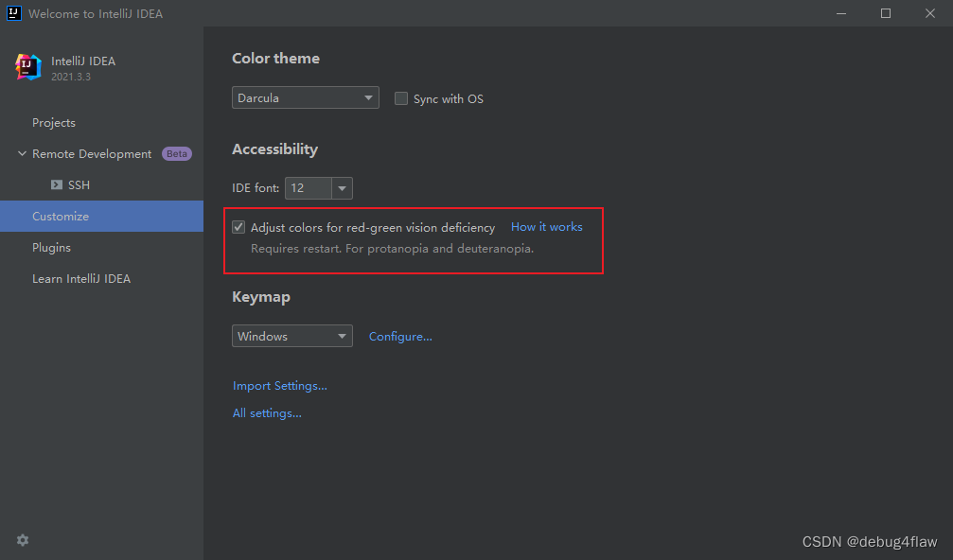Click the Import Settings... link
Screen dimensions: 953x560
[x=279, y=386]
